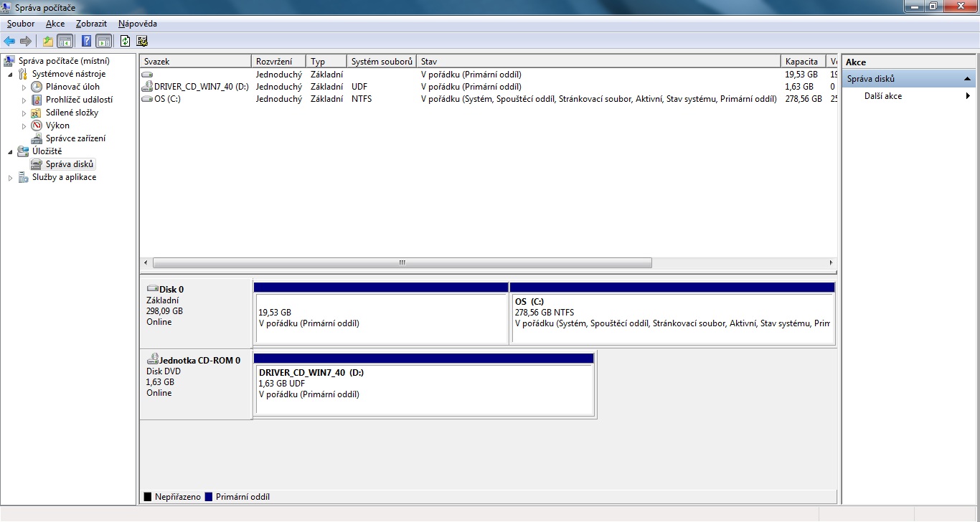Toggle the action pane show/hide toolbar icon

[x=103, y=41]
